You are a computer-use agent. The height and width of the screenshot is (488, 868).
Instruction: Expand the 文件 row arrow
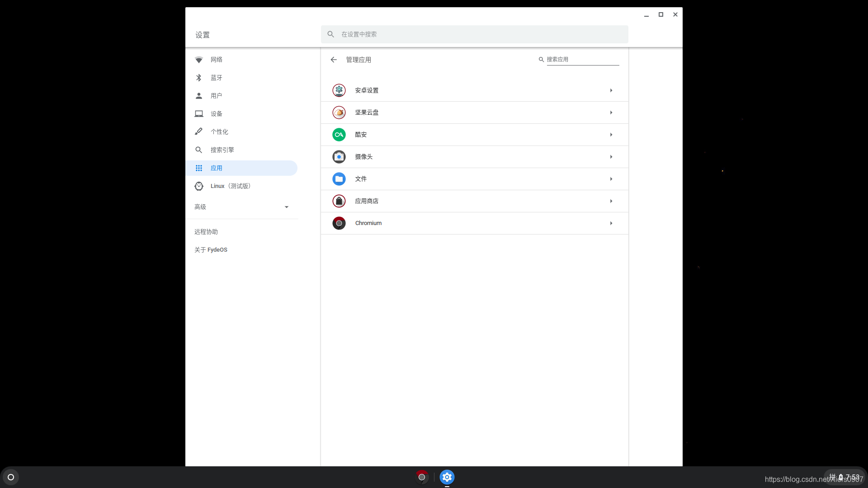pyautogui.click(x=611, y=179)
